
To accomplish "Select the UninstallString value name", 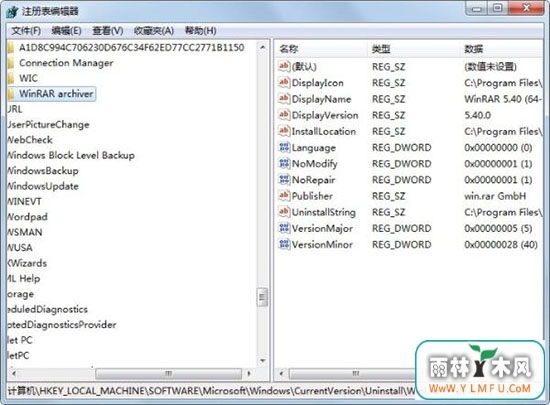I will tap(324, 212).
